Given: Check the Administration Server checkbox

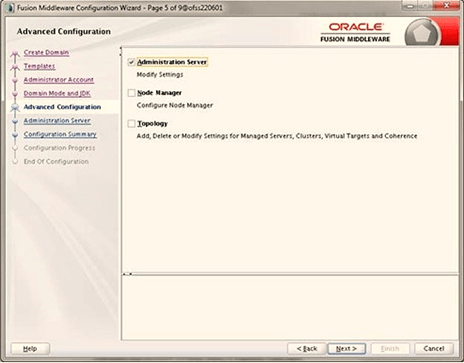Looking at the screenshot, I should [131, 62].
